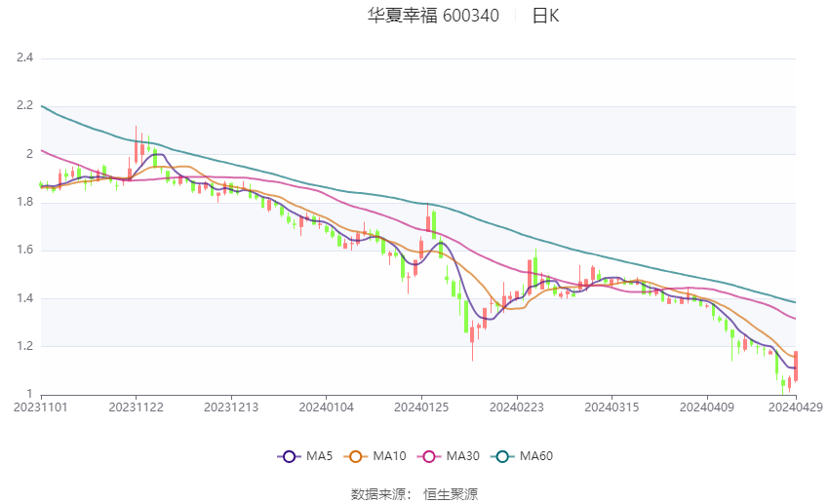Click x-axis date label 20240315
This screenshot has height=504, width=829.
tap(612, 407)
